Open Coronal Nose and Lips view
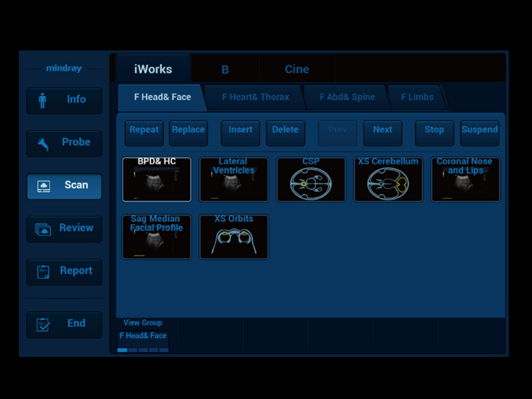532x399 pixels. (465, 180)
